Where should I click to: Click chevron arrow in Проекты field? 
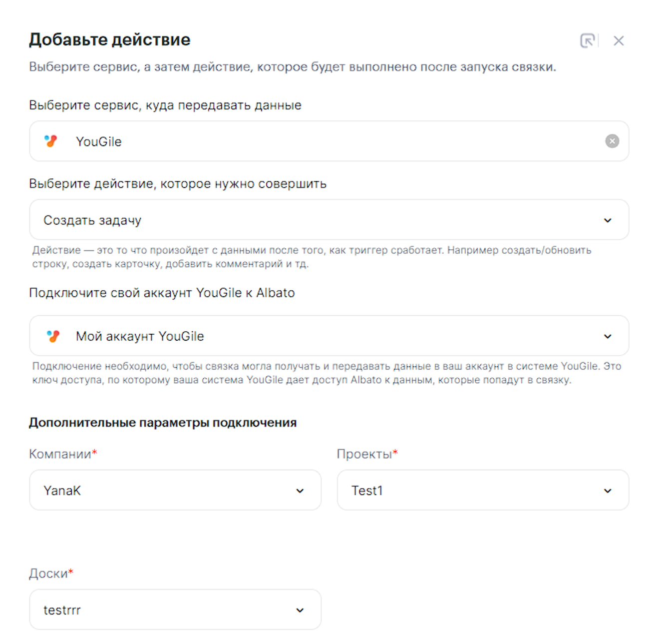click(608, 491)
